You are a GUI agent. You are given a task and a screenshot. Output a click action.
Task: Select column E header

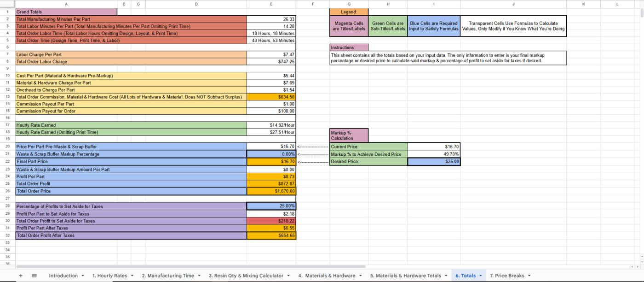coord(271,4)
